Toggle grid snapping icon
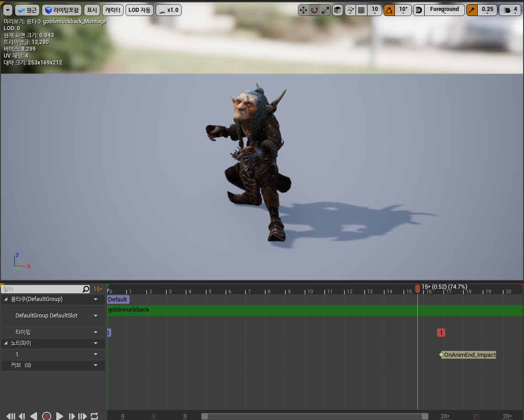524x420 pixels. coord(361,10)
